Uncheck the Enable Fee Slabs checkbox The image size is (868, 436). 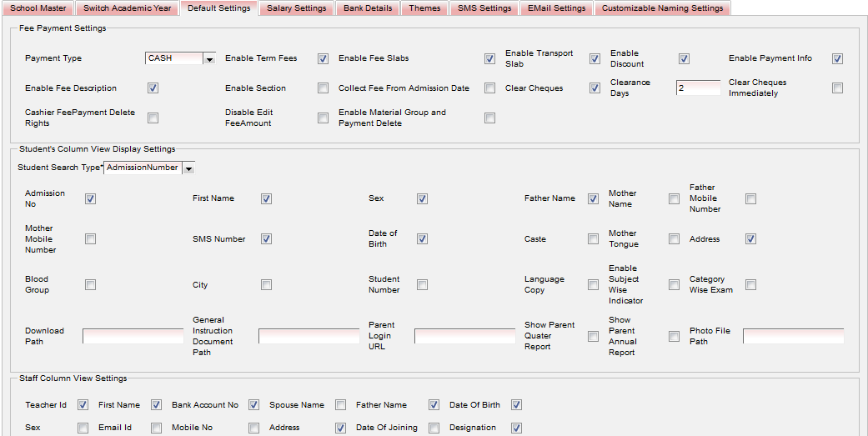pyautogui.click(x=490, y=59)
